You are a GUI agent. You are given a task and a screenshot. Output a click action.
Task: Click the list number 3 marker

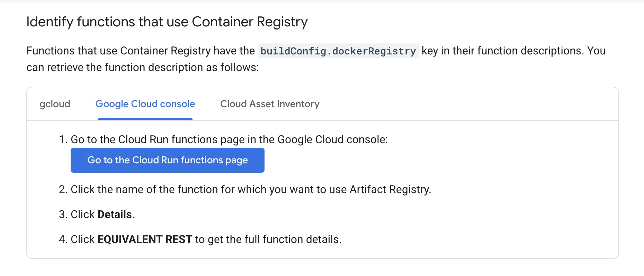tap(63, 214)
